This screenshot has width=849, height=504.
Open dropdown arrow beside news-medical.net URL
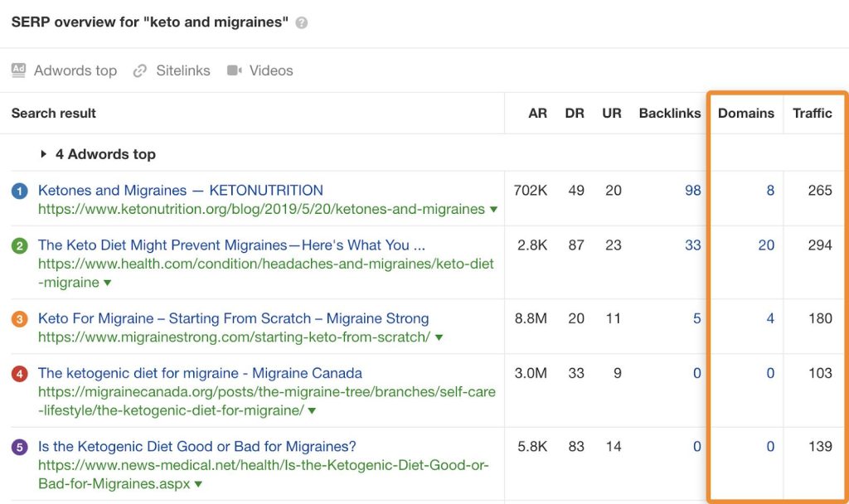pos(200,484)
